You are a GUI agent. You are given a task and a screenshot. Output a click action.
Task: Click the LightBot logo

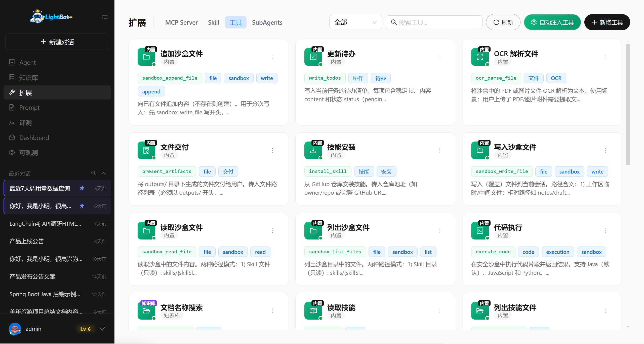click(51, 17)
